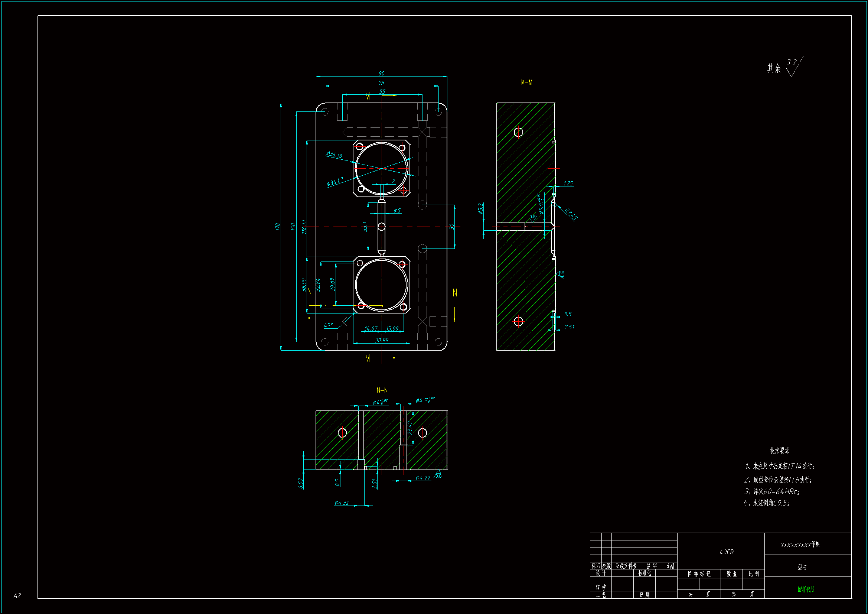Click the A2 sheet size label
This screenshot has height=614, width=868.
[x=17, y=595]
